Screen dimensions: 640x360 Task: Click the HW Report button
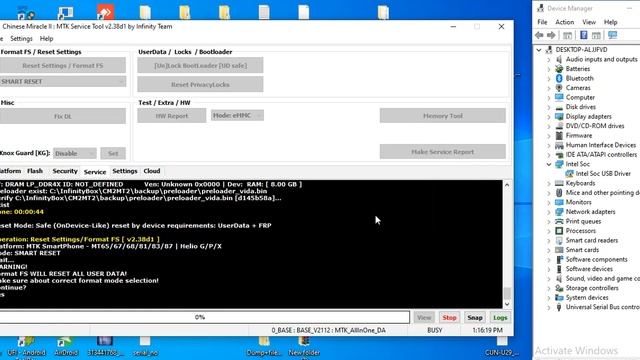click(172, 116)
